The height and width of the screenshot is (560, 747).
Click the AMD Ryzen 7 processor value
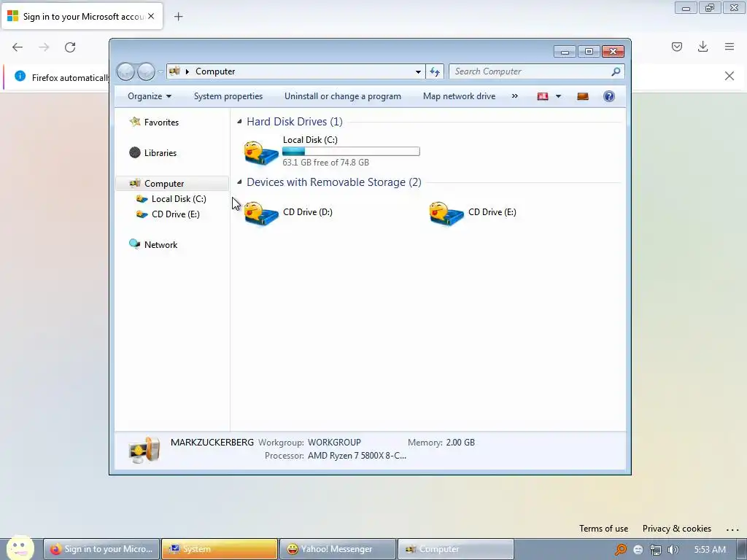pos(357,456)
